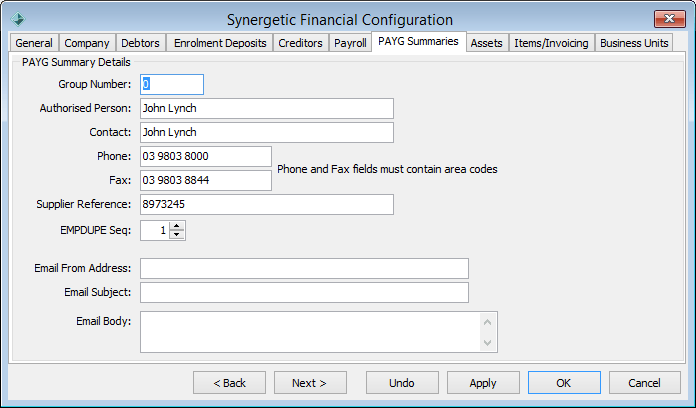Click the Synergetic app icon in title bar
Viewport: 696px width, 408px height.
18,19
